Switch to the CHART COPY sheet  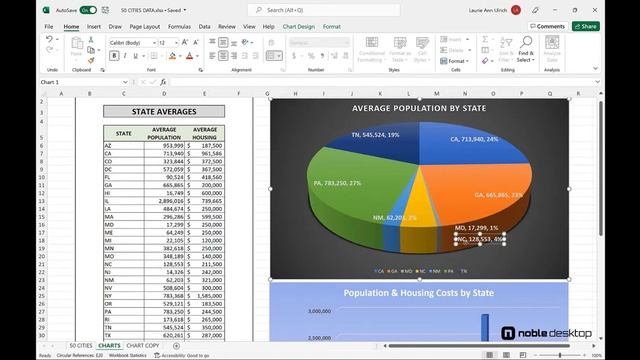(x=143, y=346)
